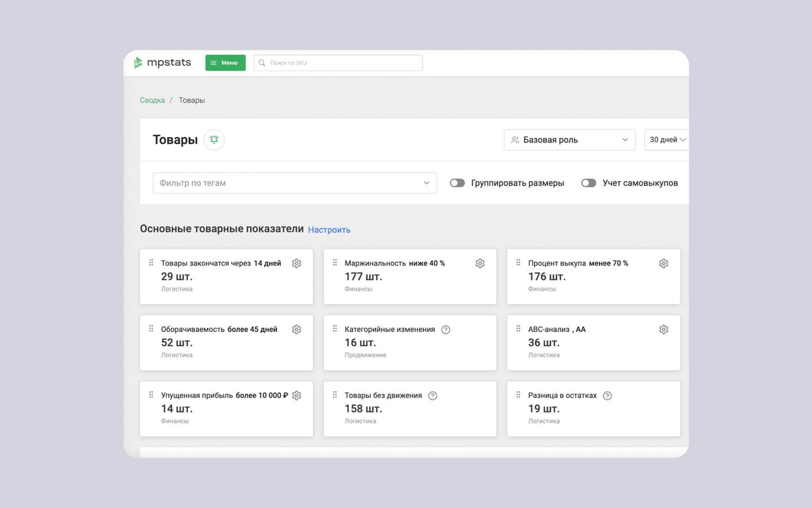This screenshot has width=812, height=508.
Task: Open the green Меню button
Action: 225,63
